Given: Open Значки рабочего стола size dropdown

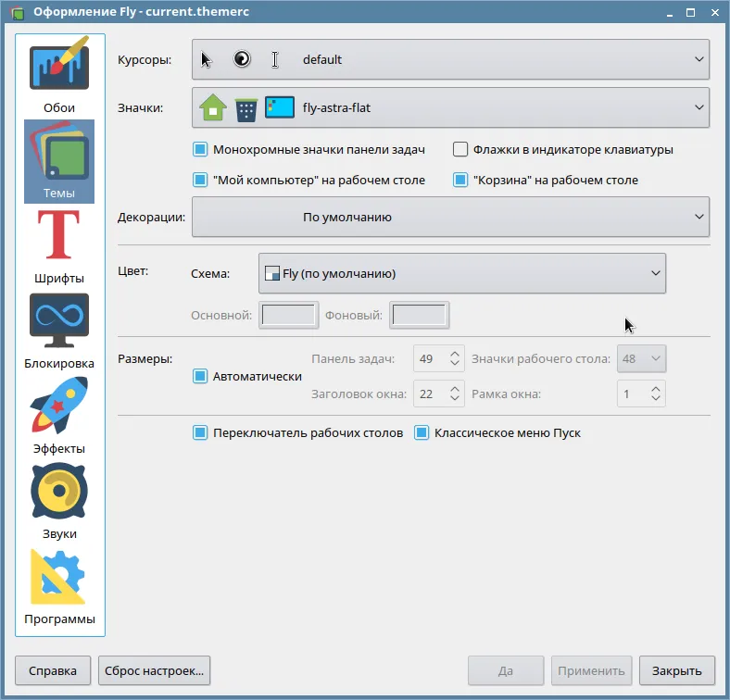Looking at the screenshot, I should (x=641, y=359).
